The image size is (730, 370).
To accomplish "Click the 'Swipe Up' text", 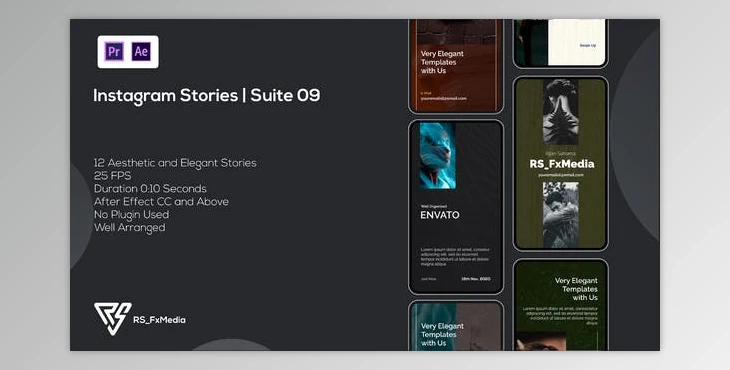I will pos(588,45).
